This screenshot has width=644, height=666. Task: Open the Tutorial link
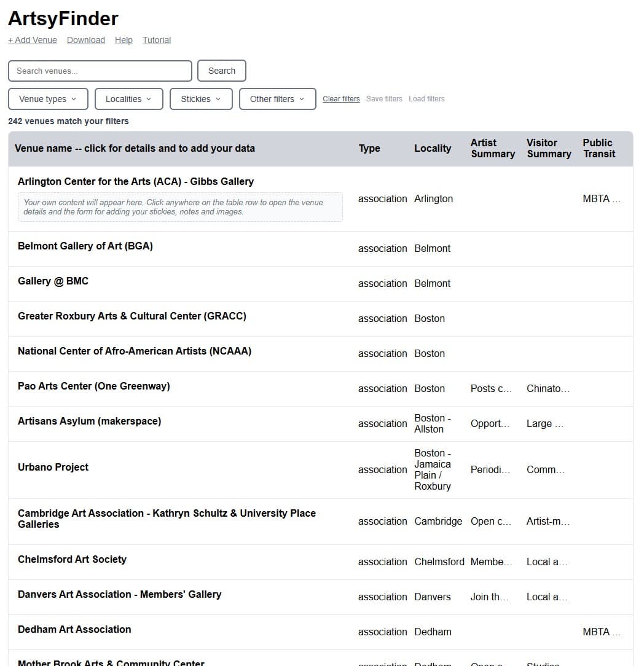point(156,40)
